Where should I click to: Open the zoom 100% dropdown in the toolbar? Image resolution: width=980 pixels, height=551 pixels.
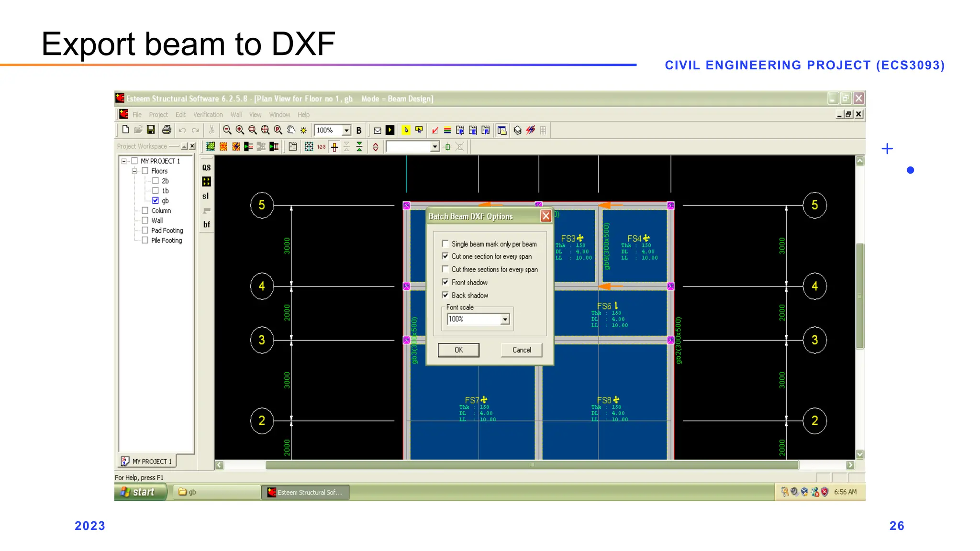[x=346, y=130]
